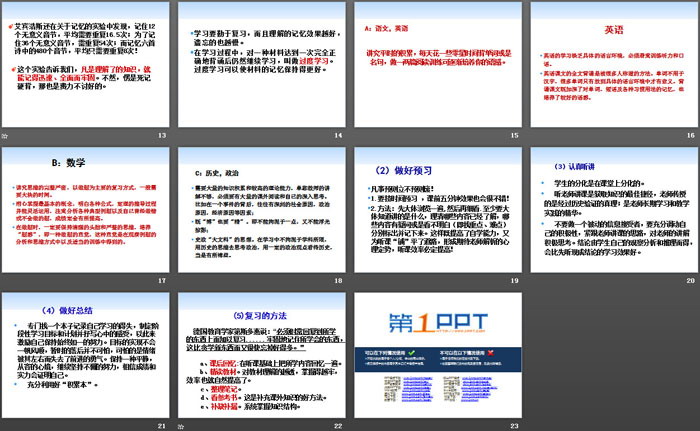Click the animation star icon under slide 13
The width and height of the screenshot is (700, 431).
pyautogui.click(x=4, y=136)
